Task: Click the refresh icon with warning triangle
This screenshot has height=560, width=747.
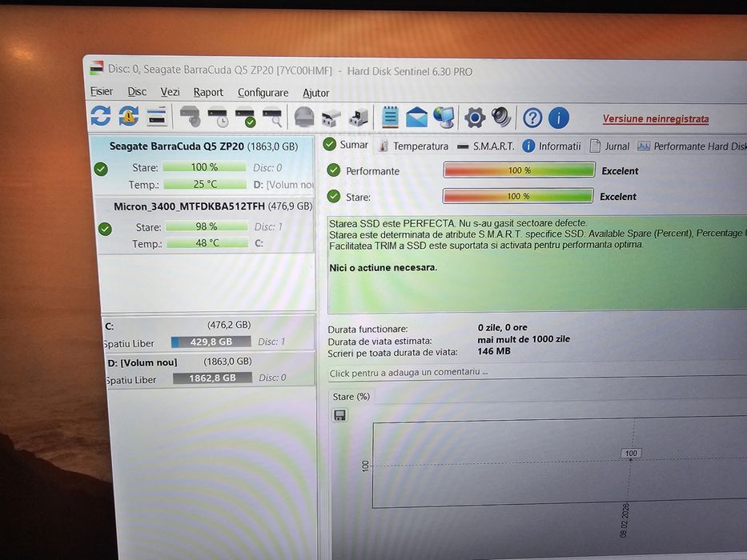Action: click(x=129, y=116)
